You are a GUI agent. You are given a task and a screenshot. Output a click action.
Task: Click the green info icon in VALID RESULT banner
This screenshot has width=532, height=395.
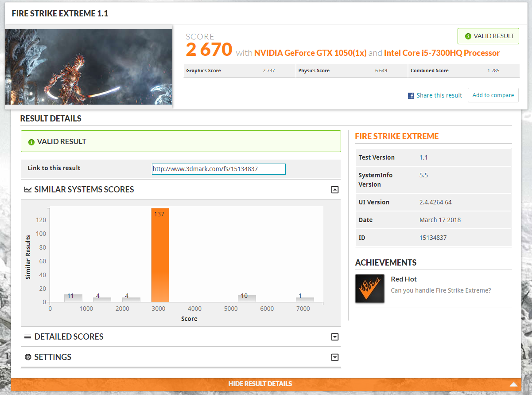[31, 142]
